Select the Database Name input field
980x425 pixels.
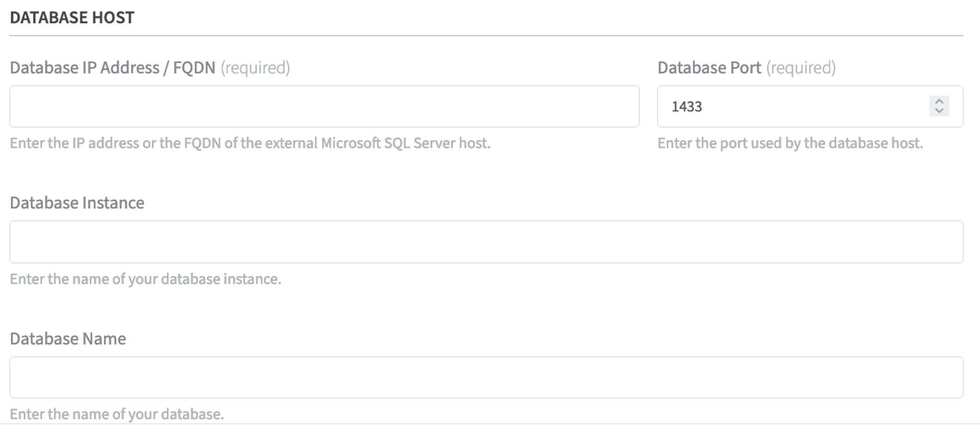point(486,378)
